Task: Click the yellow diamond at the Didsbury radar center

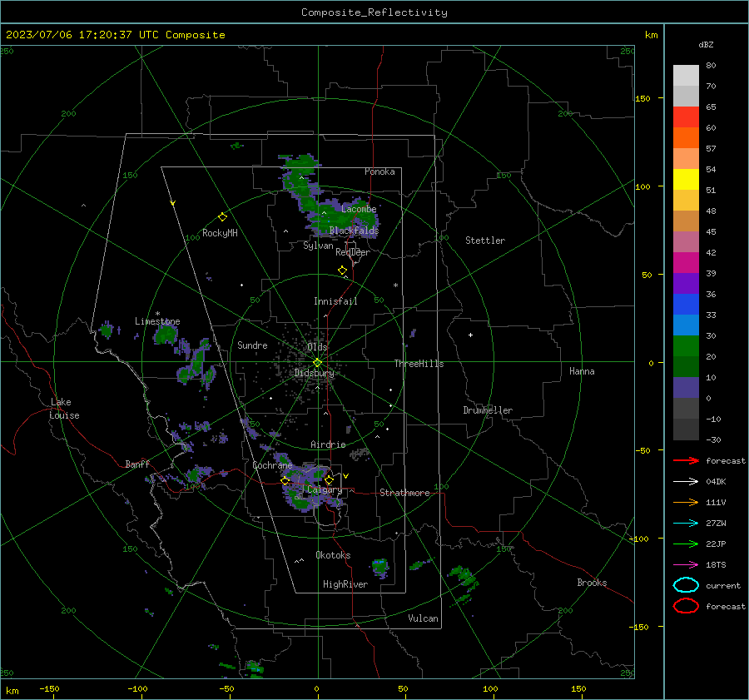Action: 318,363
